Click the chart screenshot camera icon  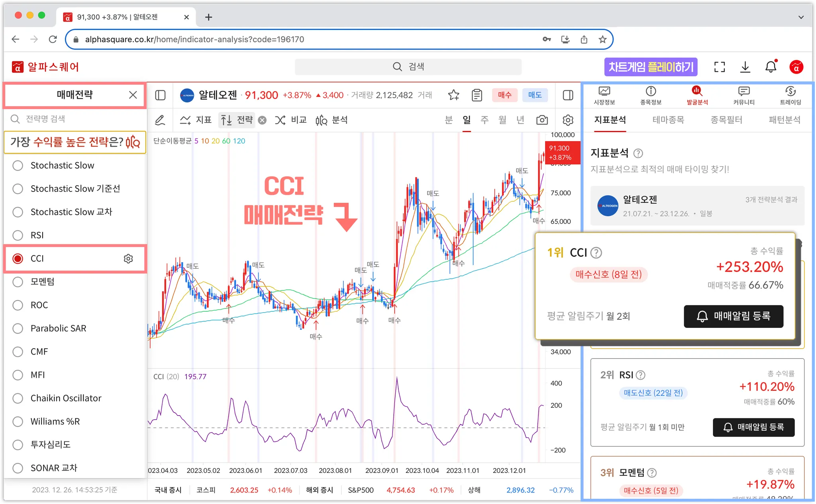point(542,120)
